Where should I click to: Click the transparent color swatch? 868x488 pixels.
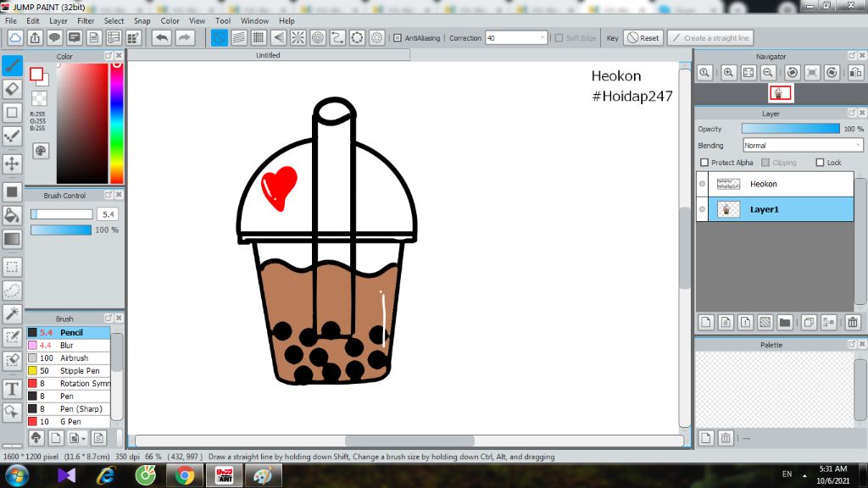point(39,98)
